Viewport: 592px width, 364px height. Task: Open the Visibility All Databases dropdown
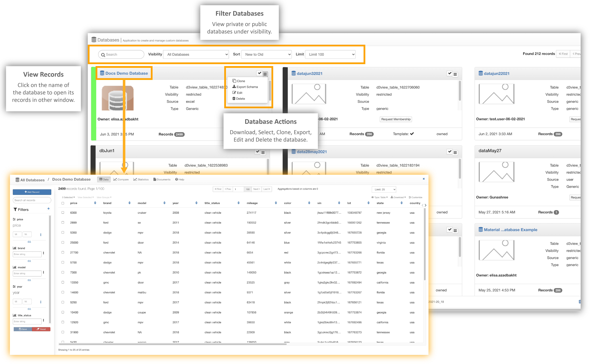click(196, 54)
